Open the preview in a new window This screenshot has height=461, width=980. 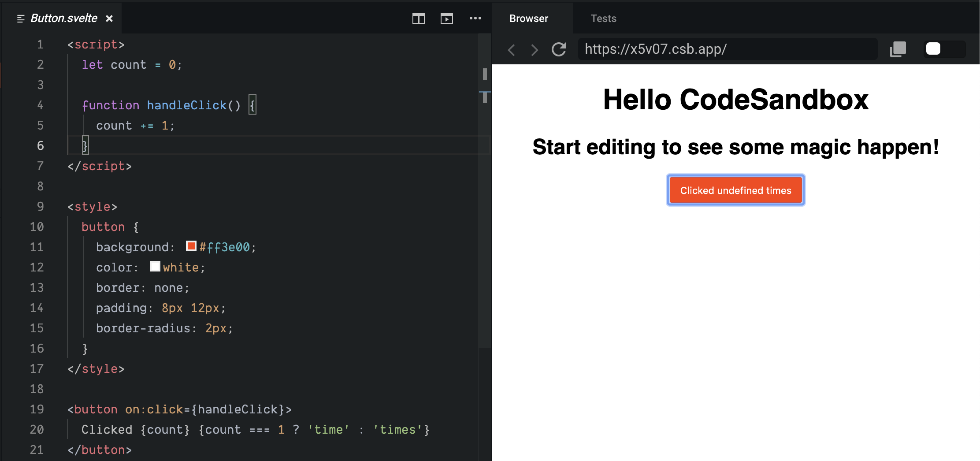pyautogui.click(x=898, y=49)
